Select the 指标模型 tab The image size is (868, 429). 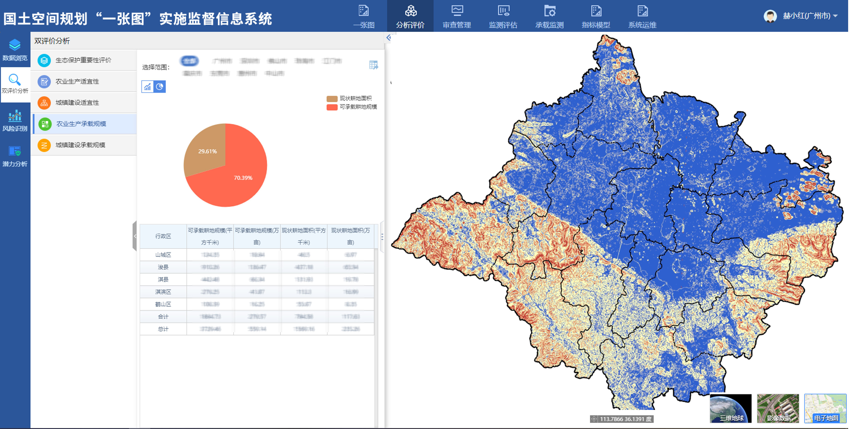(596, 17)
